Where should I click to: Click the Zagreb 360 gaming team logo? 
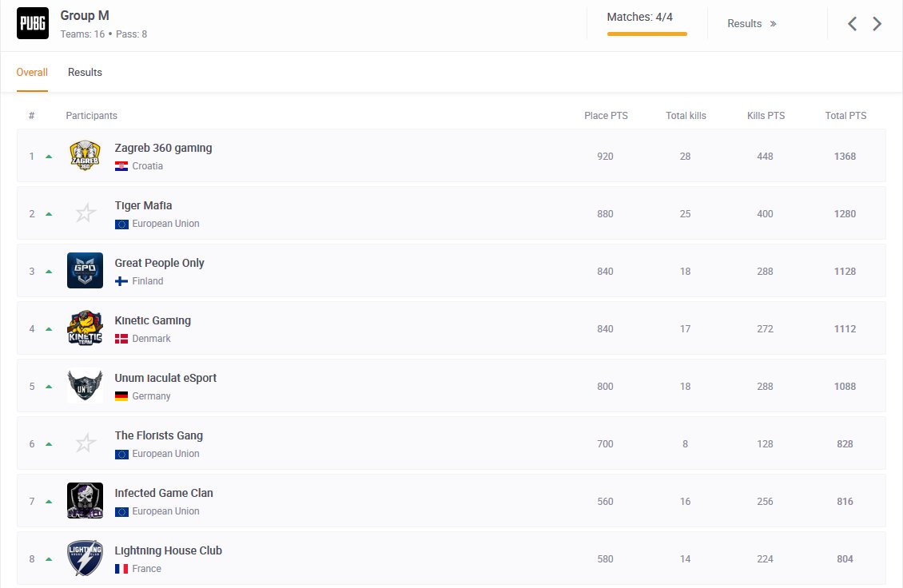[x=85, y=155]
